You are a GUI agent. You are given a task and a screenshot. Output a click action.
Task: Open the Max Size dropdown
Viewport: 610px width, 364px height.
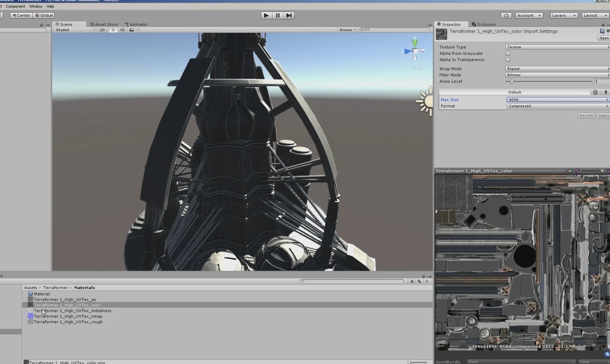(x=558, y=100)
